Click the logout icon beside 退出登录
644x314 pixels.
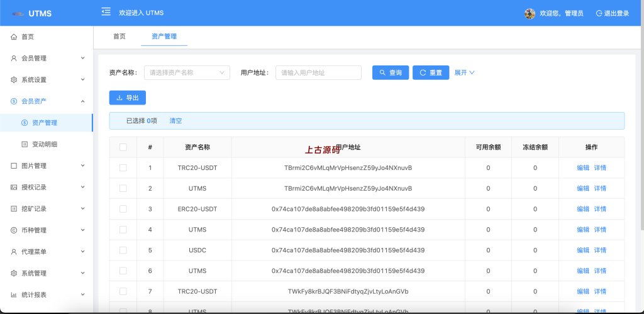click(599, 13)
